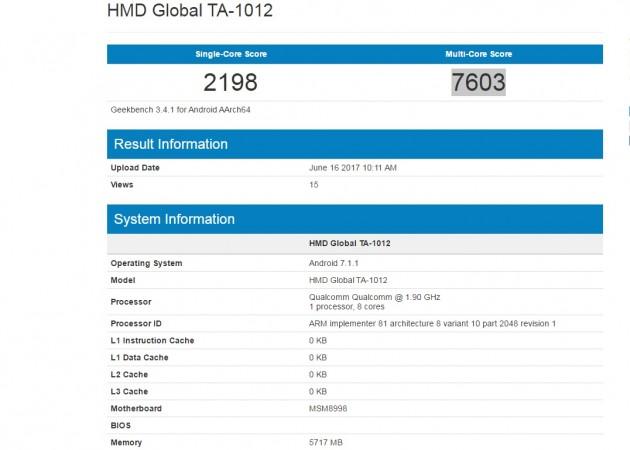Click the L3 Cache label
This screenshot has height=450, width=630.
129,391
